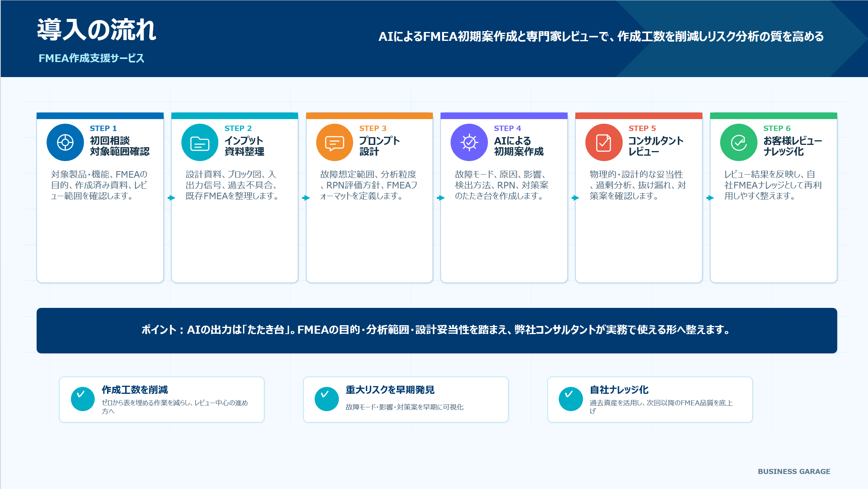This screenshot has height=489, width=868.
Task: Click the dark blue ポイント banner text
Action: click(x=436, y=330)
